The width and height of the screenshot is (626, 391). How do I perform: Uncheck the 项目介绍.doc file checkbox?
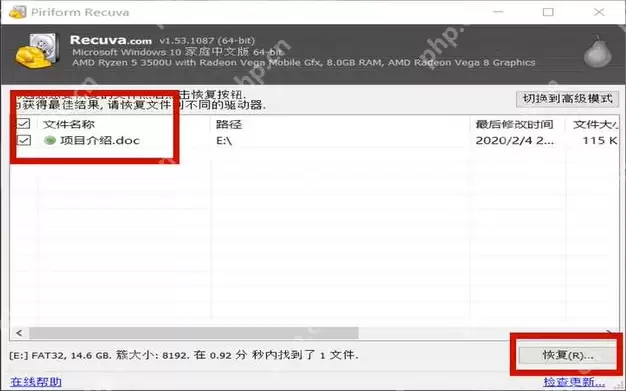(24, 140)
